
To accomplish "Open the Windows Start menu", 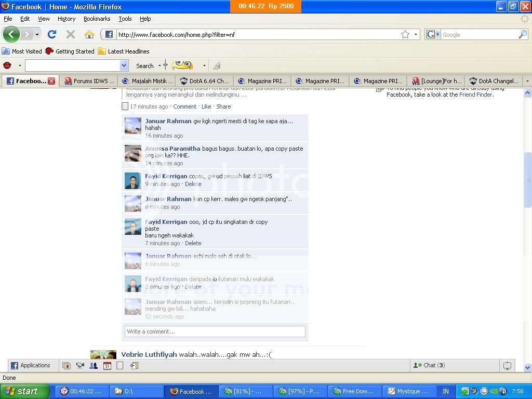I will click(x=24, y=391).
